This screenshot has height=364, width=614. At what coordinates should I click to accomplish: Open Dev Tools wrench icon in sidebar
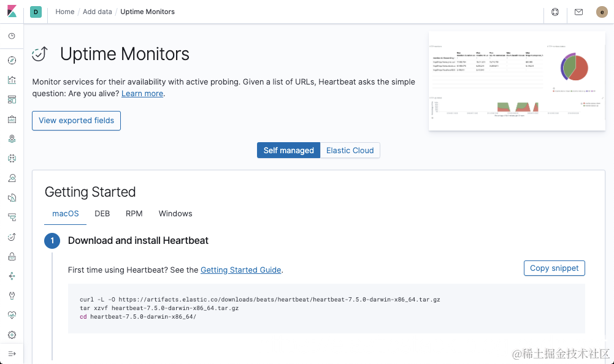click(12, 295)
